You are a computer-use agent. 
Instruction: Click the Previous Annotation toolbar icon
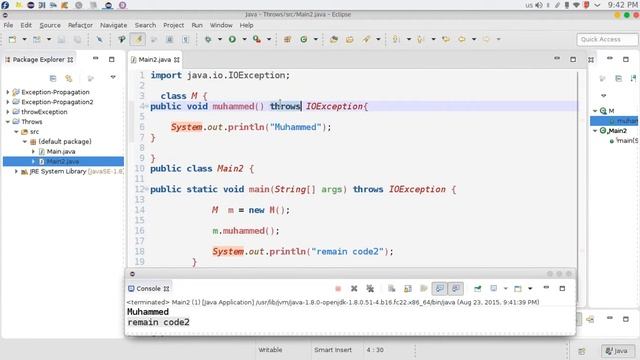tap(421, 40)
